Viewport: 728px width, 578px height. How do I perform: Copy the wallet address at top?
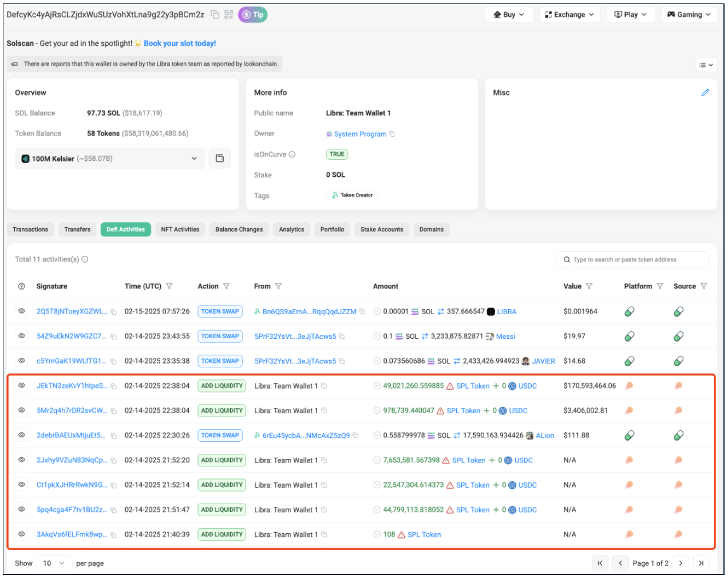click(x=215, y=15)
